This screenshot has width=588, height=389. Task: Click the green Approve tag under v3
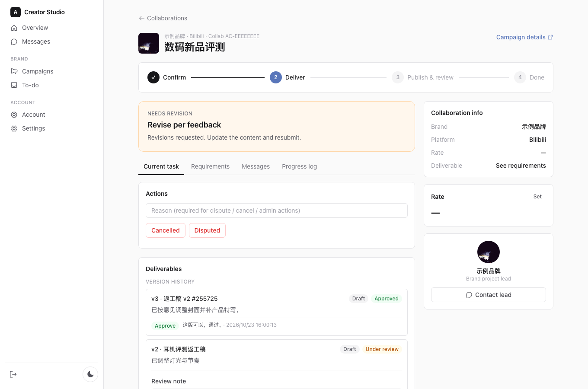(x=165, y=326)
